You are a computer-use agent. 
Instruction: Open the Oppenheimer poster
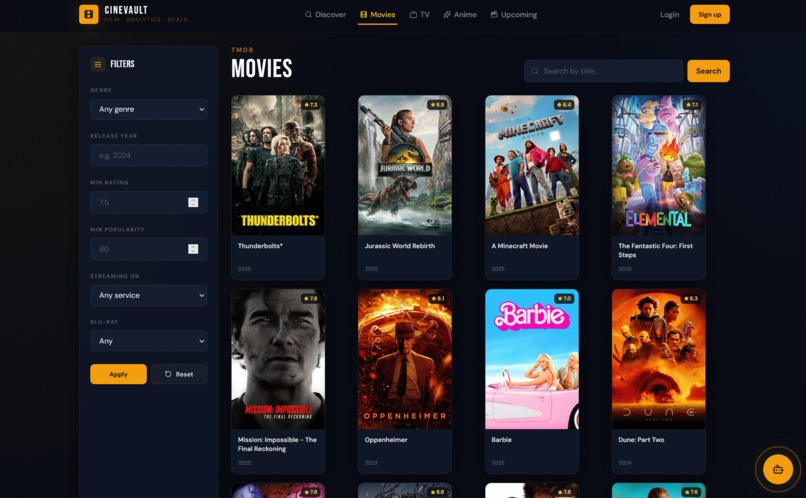point(405,359)
